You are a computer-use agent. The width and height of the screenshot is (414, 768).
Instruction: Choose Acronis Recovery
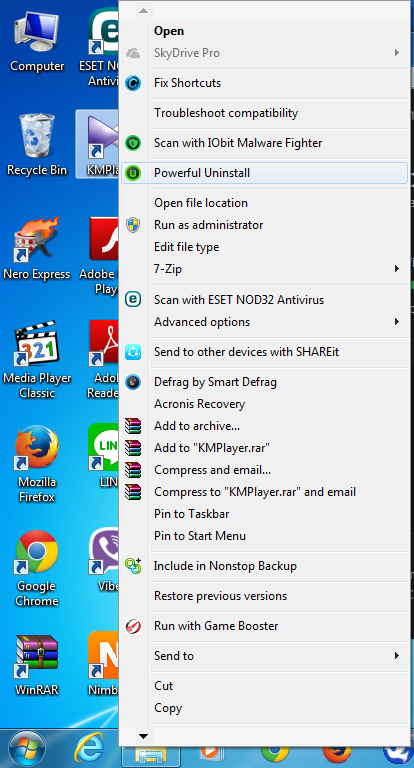click(x=264, y=404)
